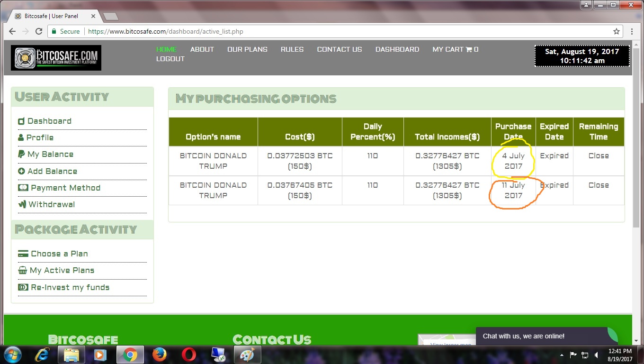Screen dimensions: 644x364
Task: Open Paint from taskbar
Action: pos(248,355)
